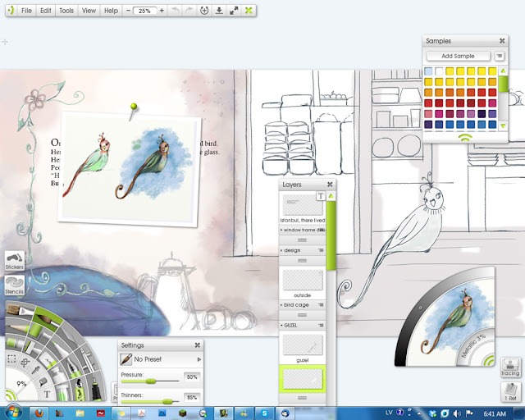The height and width of the screenshot is (420, 525).
Task: Open the design group options menu
Action: tap(321, 250)
